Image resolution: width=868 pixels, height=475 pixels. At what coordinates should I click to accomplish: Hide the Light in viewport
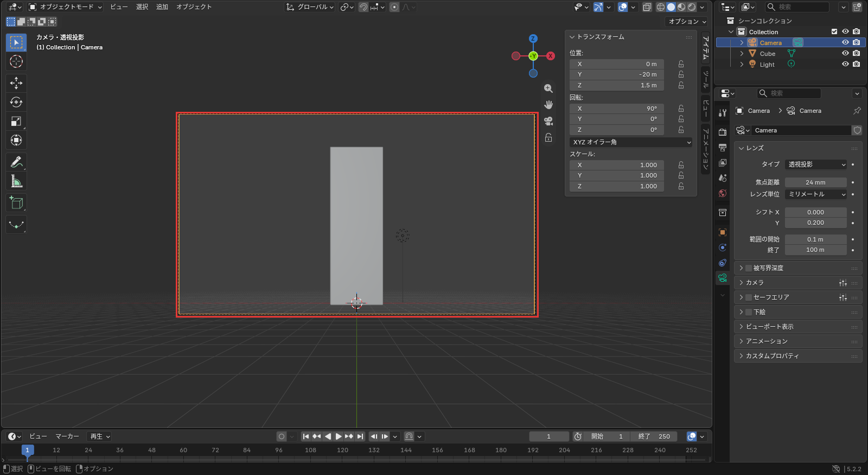click(845, 64)
